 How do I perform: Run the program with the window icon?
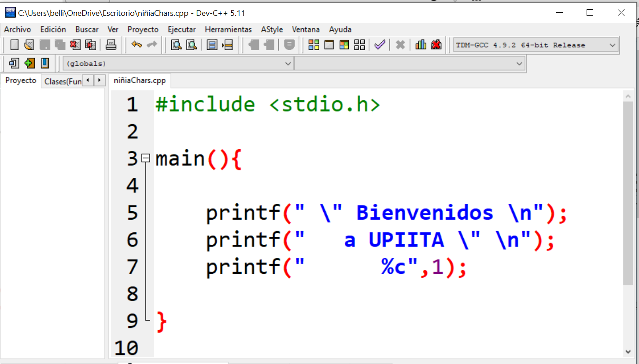(329, 45)
